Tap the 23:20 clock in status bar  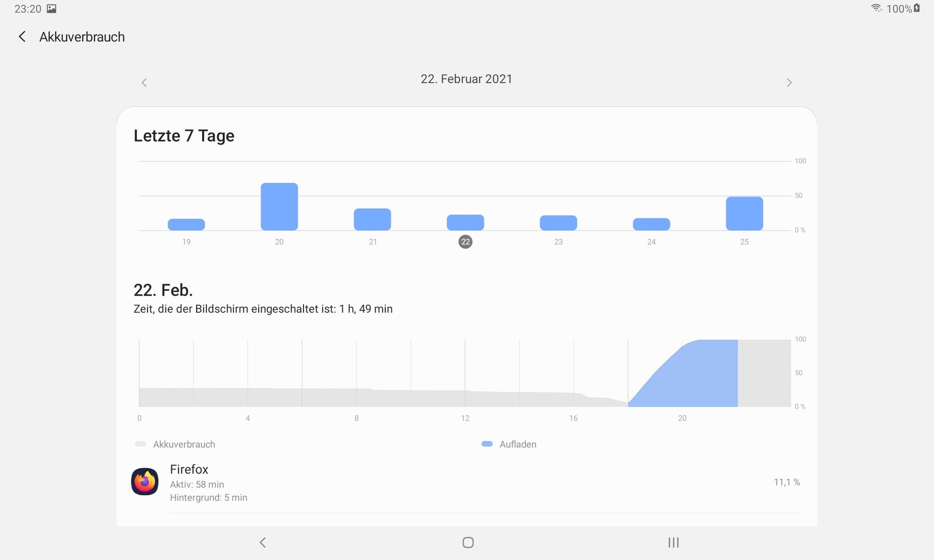[28, 9]
